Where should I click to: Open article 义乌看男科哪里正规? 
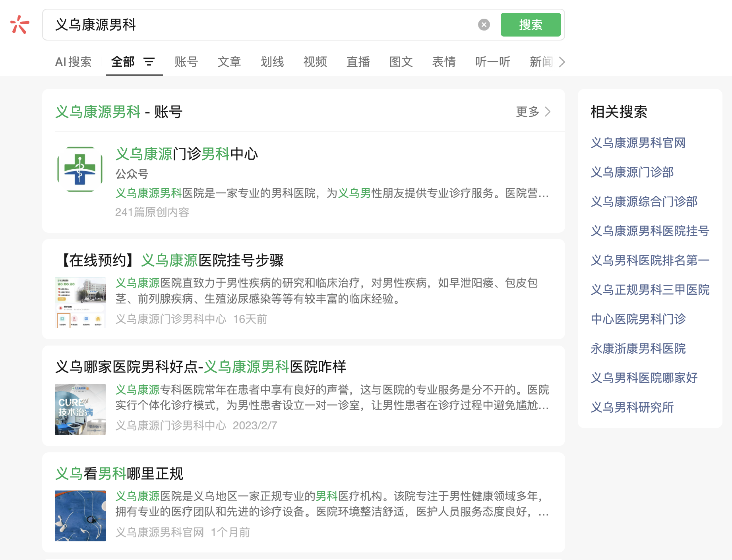pyautogui.click(x=119, y=473)
